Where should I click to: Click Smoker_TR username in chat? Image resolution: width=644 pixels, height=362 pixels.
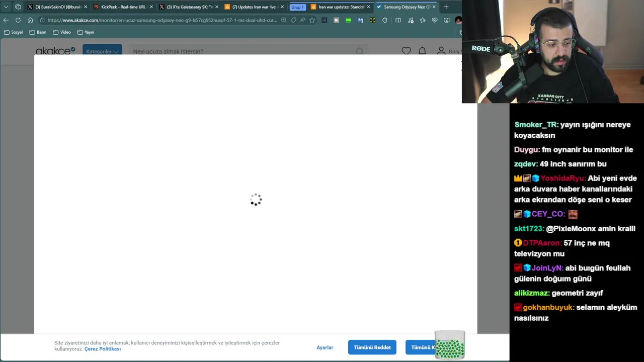[535, 125]
